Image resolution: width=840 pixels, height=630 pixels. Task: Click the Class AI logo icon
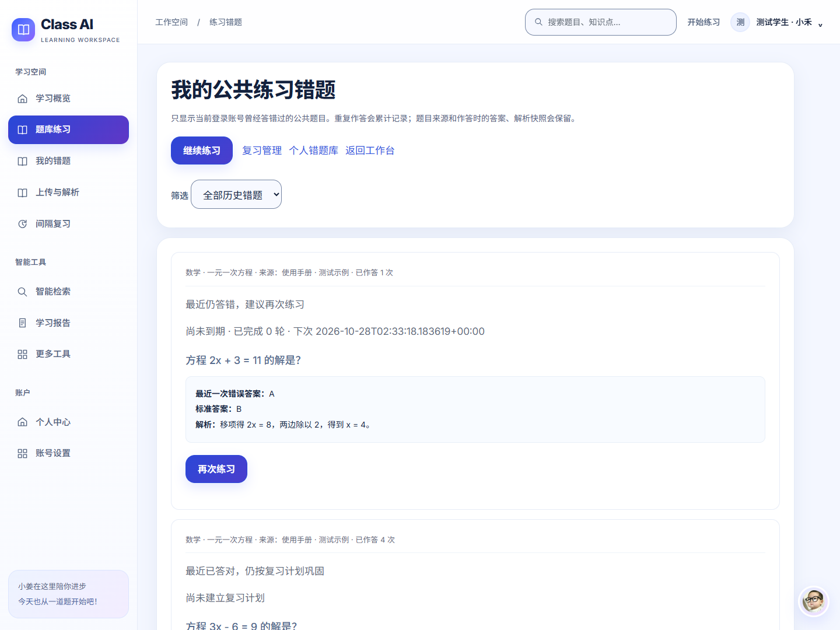(x=23, y=30)
